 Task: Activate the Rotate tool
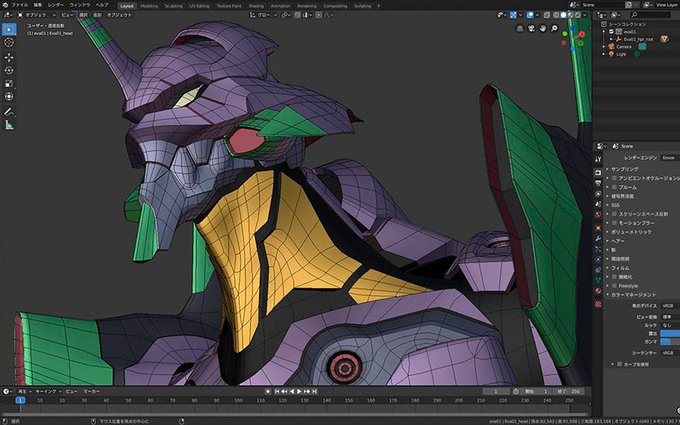tap(9, 70)
